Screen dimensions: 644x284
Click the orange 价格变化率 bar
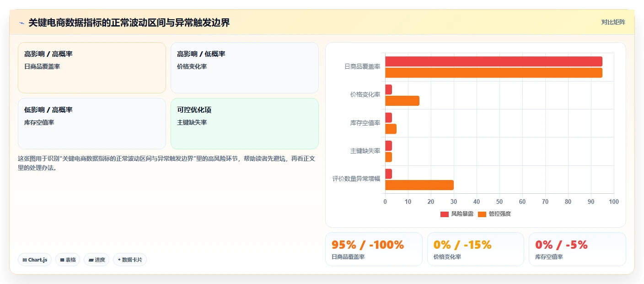point(402,101)
